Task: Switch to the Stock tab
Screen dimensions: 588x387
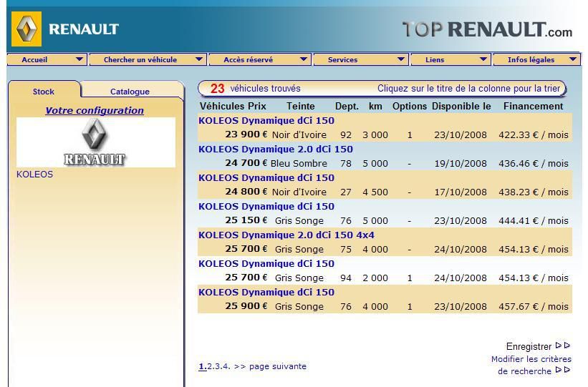Action: coord(44,91)
